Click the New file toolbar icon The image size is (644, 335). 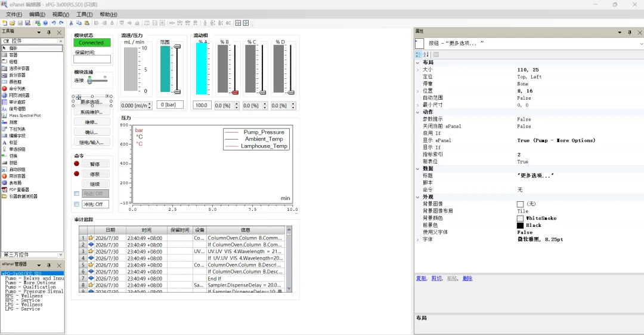(x=5, y=23)
